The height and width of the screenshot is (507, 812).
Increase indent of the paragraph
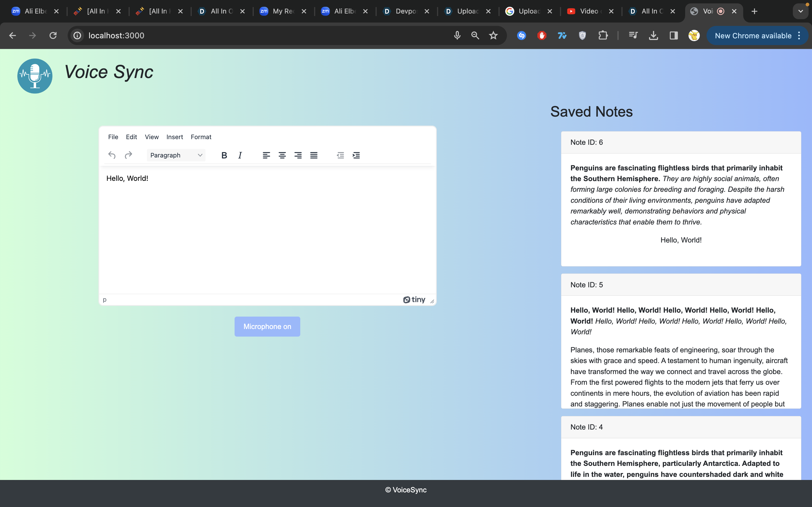(356, 155)
